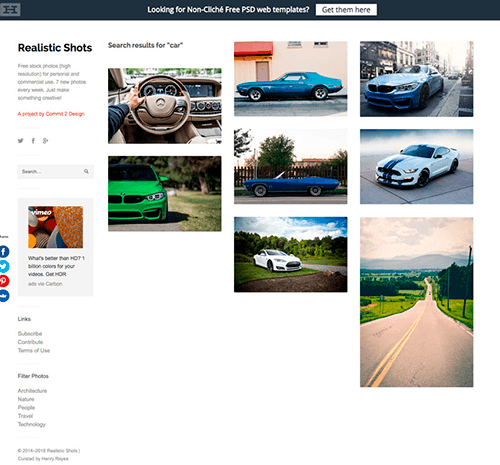Open the Terms of Use link
Image resolution: width=500 pixels, height=465 pixels.
[34, 350]
